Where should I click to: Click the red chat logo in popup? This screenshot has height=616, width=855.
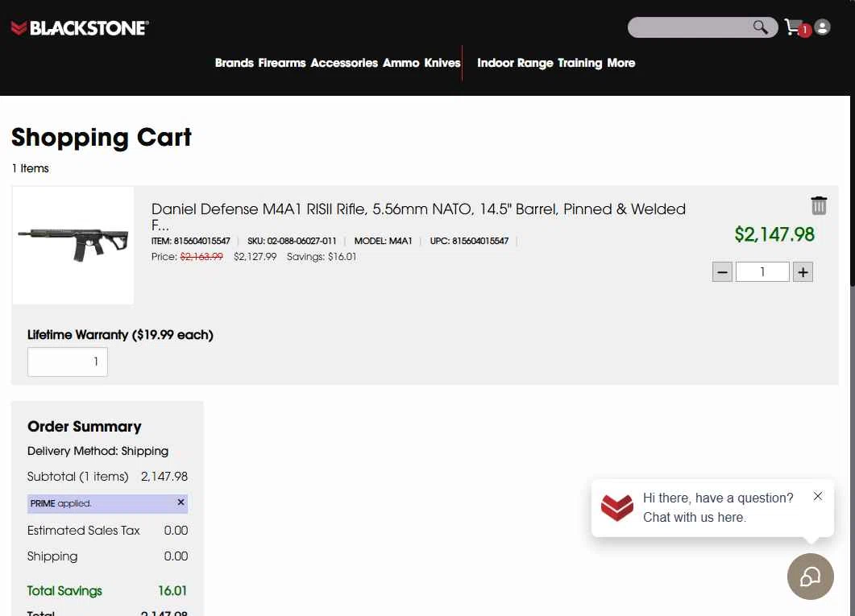[616, 507]
